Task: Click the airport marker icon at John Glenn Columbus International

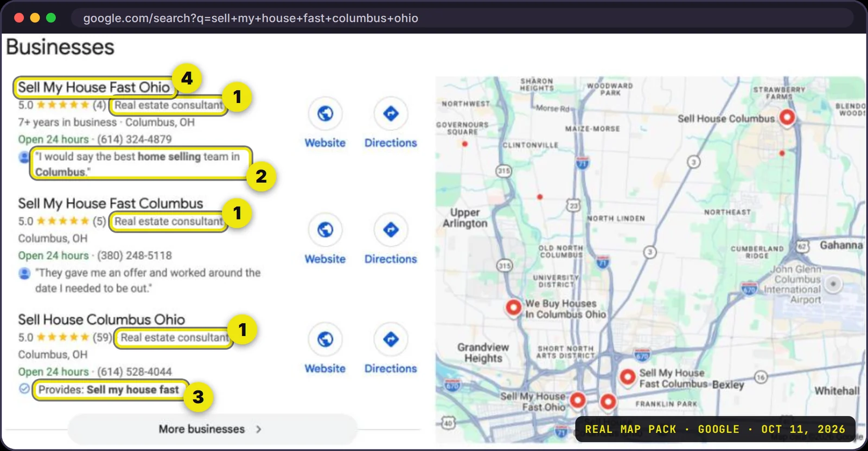Action: pos(833,284)
